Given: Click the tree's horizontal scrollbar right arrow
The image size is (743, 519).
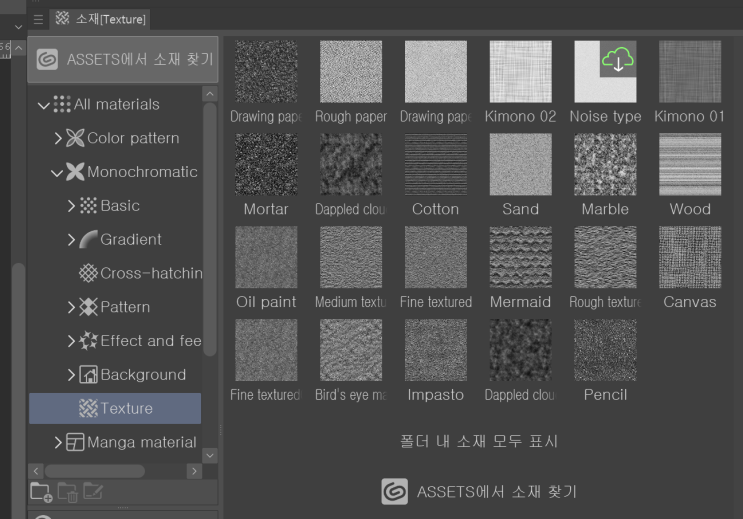Looking at the screenshot, I should pyautogui.click(x=194, y=470).
